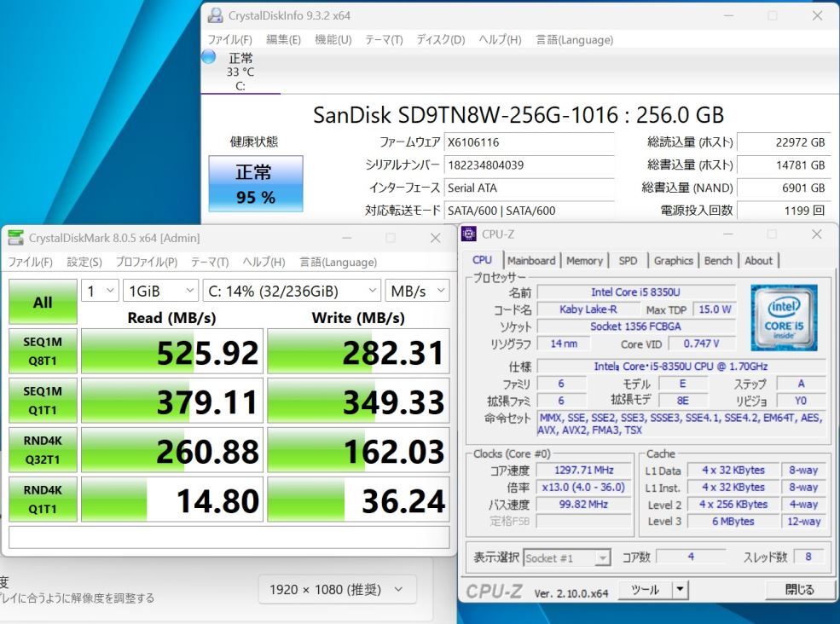The width and height of the screenshot is (840, 624).
Task: Click the CPU-Z app icon in title bar
Action: [x=469, y=234]
